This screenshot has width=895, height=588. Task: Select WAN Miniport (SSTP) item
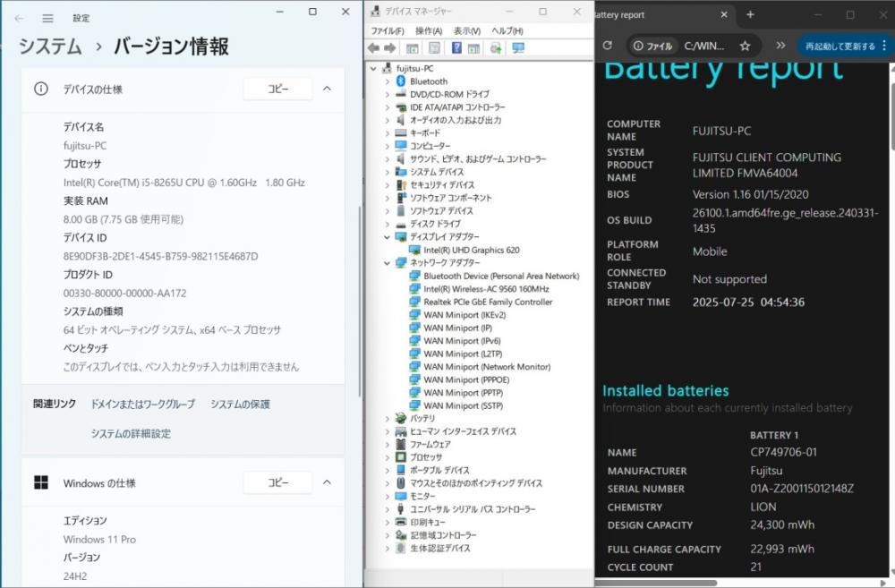click(x=464, y=406)
